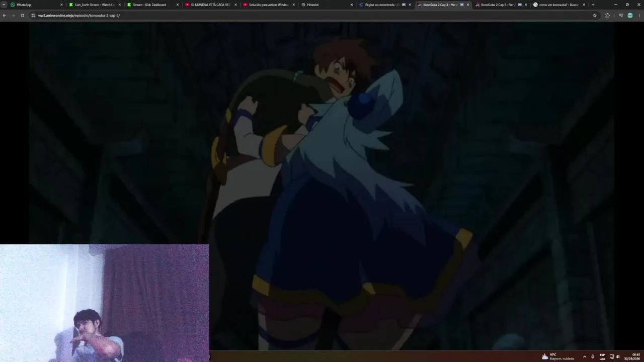Close the Página no encontrada tab
Viewport: 644px width, 362px height.
pos(410,5)
